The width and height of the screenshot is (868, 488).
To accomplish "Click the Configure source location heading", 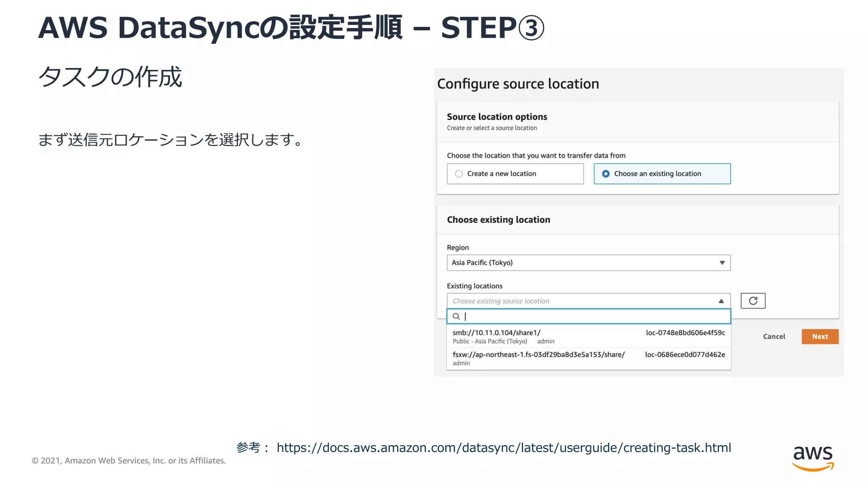I will click(518, 84).
